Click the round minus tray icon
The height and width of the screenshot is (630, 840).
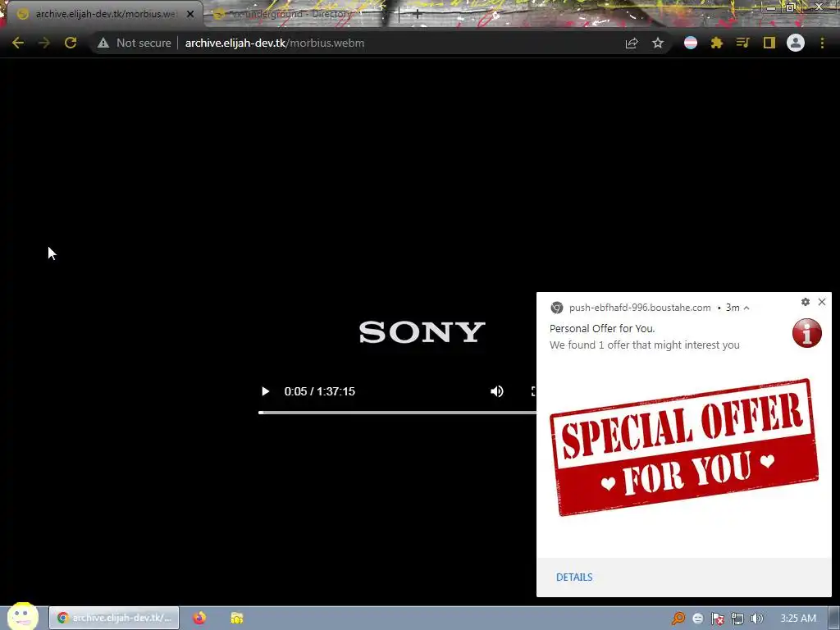point(697,619)
